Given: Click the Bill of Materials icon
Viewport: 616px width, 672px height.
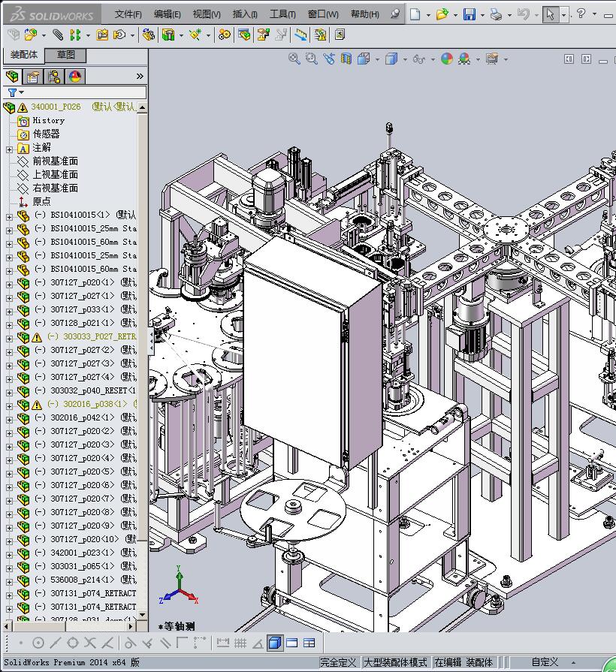Looking at the screenshot, I should pyautogui.click(x=244, y=35).
